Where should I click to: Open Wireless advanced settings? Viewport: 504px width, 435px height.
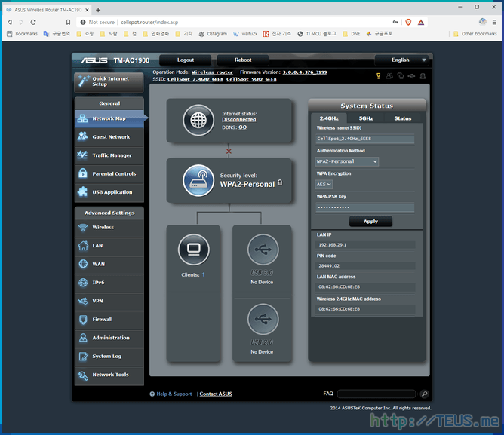[x=109, y=227]
